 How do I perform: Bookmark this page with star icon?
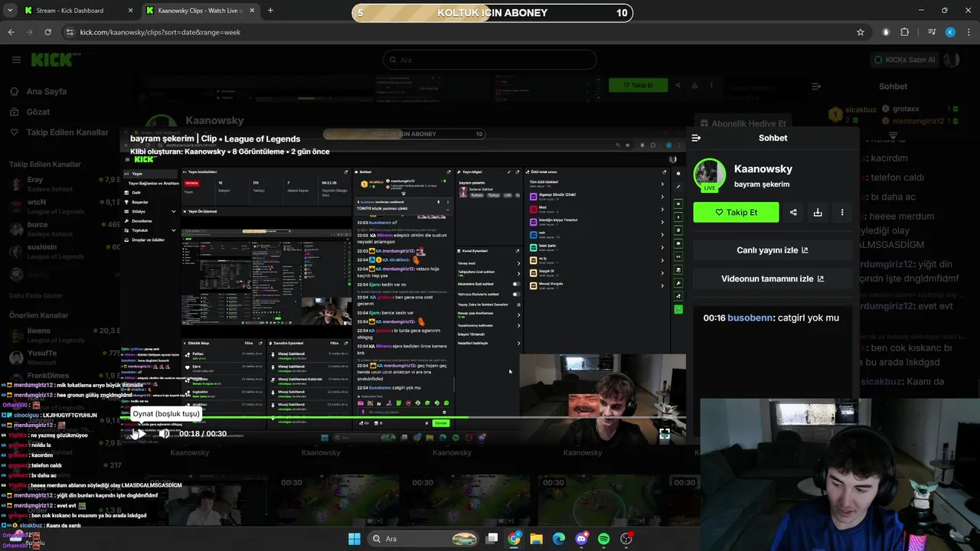click(861, 32)
